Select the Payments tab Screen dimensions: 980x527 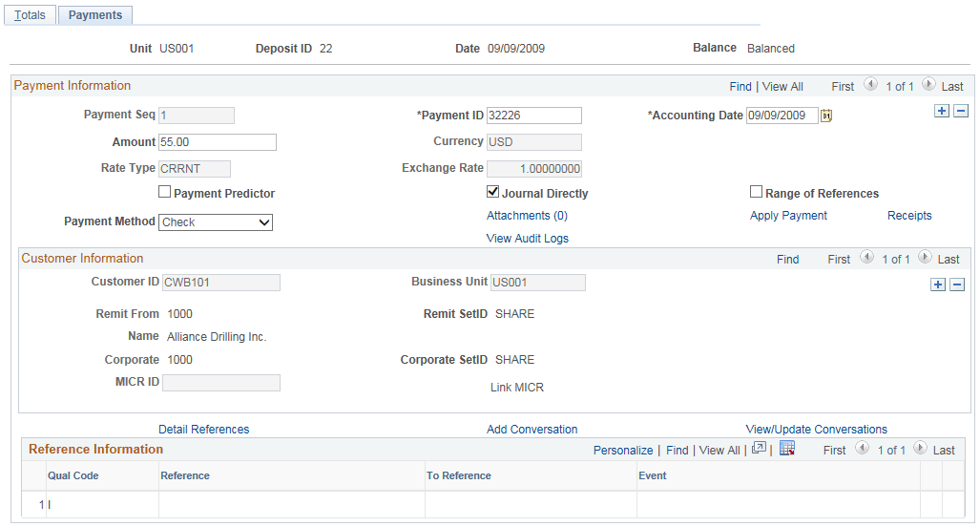pos(95,15)
